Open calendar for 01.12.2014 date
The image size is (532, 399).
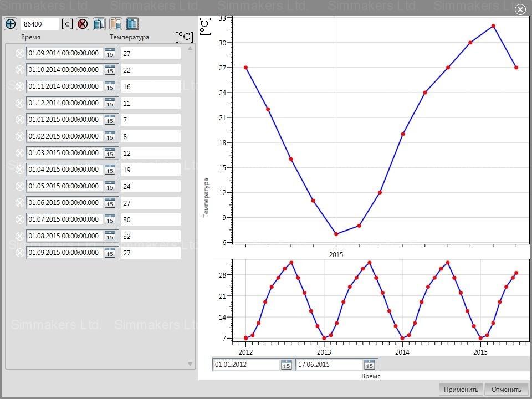click(x=110, y=103)
